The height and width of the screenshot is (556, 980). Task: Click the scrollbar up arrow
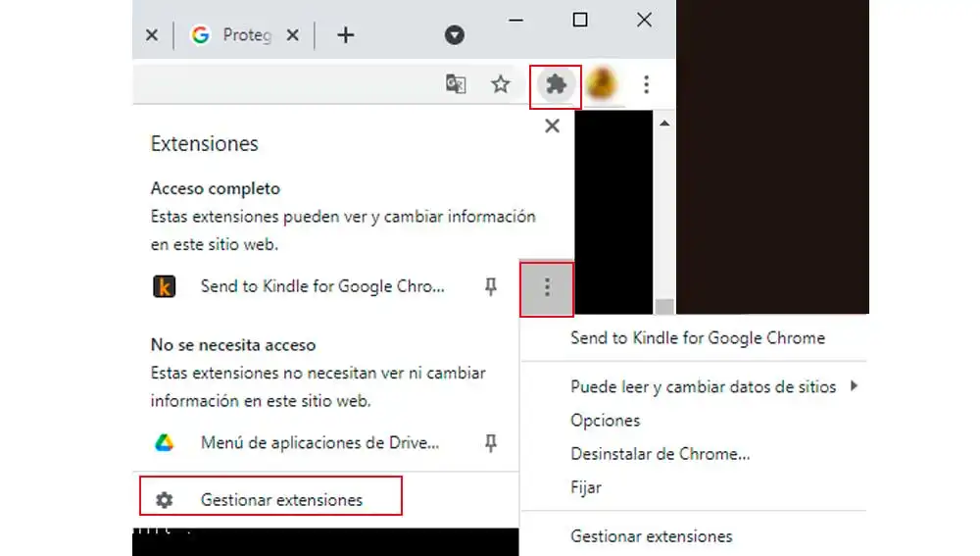[x=664, y=124]
